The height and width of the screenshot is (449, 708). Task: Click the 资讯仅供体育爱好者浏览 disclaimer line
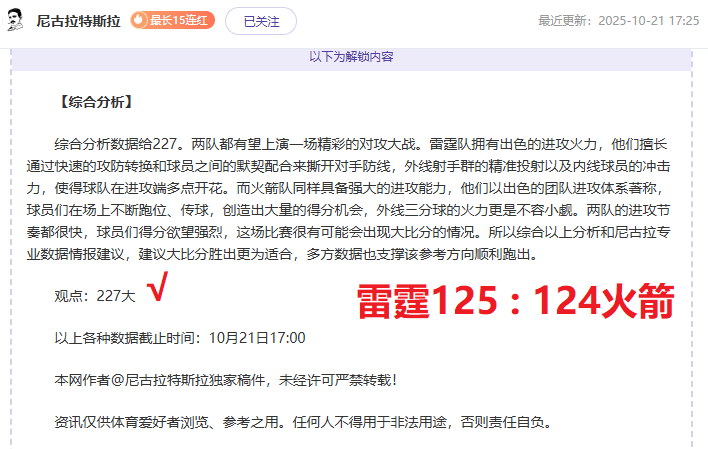(x=303, y=422)
